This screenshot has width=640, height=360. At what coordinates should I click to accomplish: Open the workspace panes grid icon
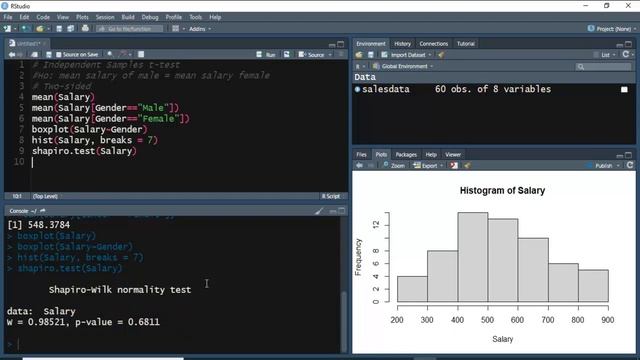point(176,29)
